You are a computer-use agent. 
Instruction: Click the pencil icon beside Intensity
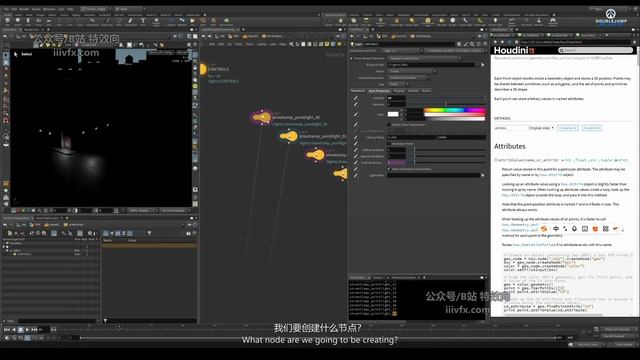[356, 98]
